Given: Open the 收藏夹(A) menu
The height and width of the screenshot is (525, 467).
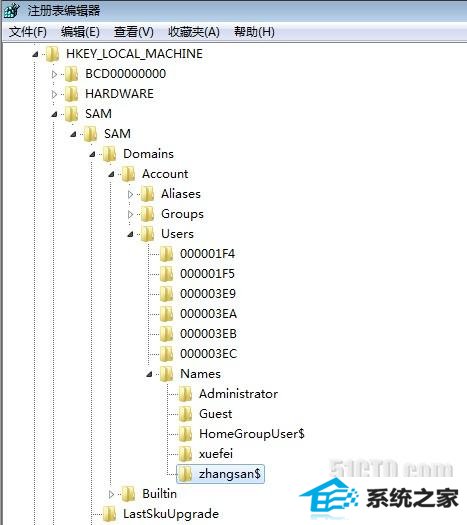Looking at the screenshot, I should tap(194, 32).
